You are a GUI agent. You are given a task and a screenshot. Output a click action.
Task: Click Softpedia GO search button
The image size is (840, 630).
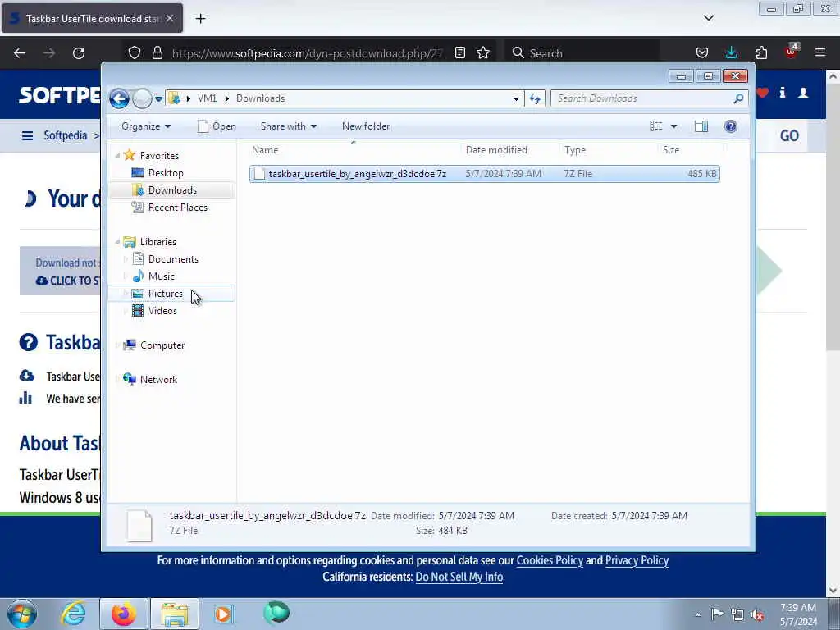pos(789,136)
